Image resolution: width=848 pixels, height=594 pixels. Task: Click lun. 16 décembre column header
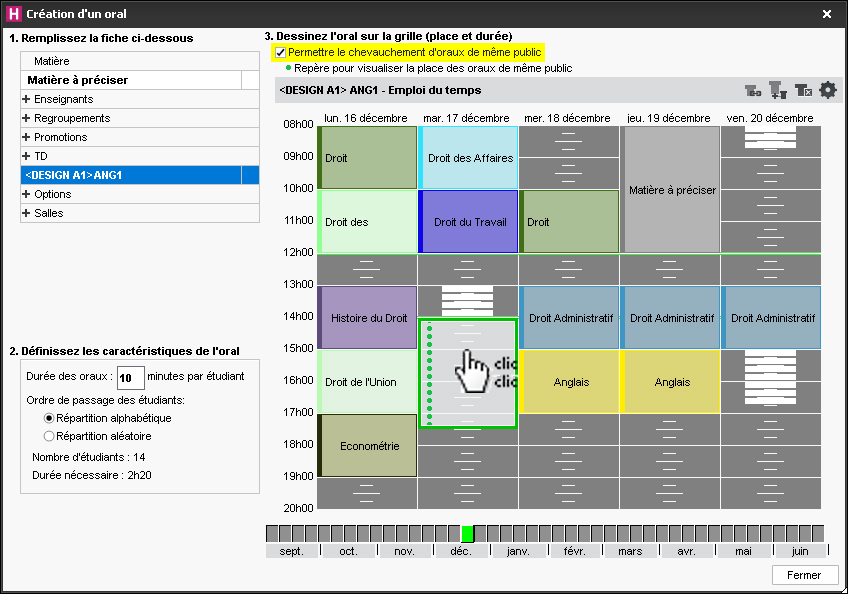coord(366,118)
